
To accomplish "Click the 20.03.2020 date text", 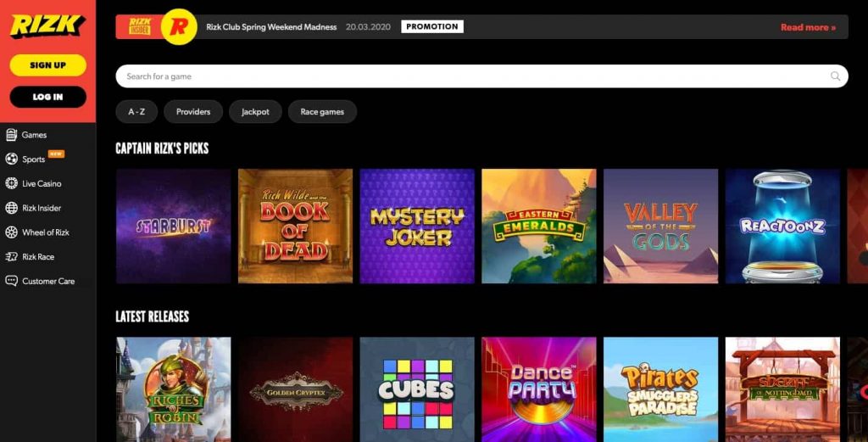I will pos(368,26).
